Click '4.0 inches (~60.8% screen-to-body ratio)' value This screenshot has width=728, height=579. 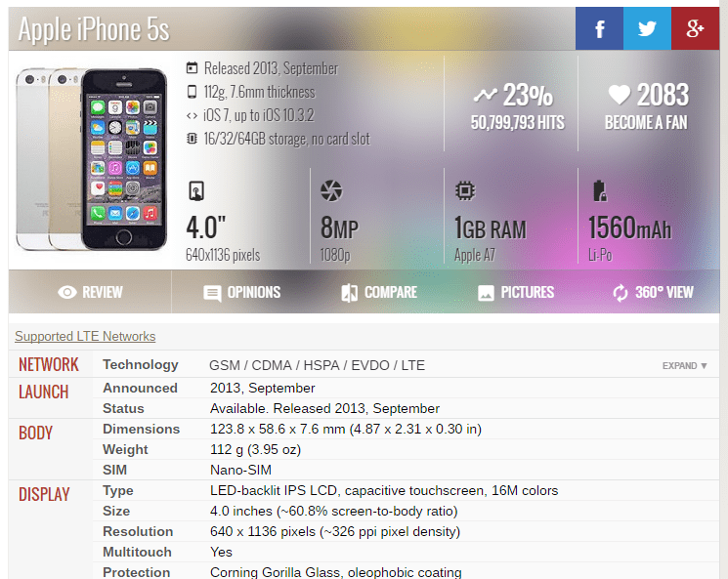[x=334, y=512]
